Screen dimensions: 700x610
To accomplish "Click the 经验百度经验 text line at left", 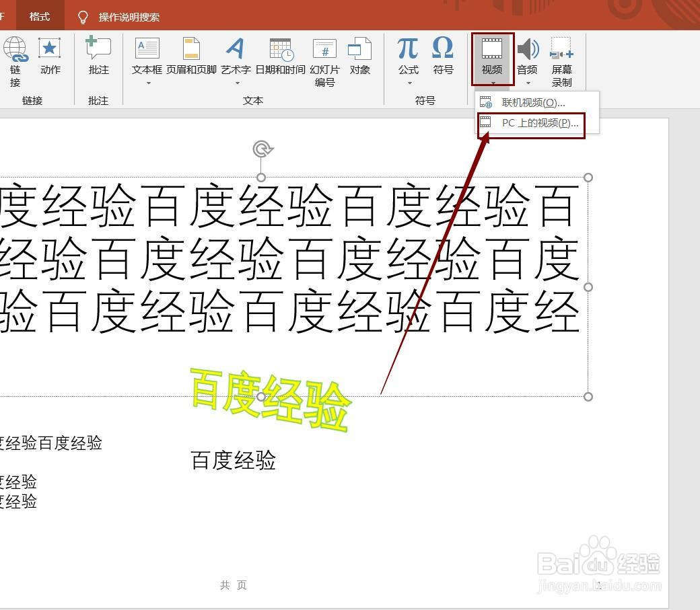I will 51,443.
